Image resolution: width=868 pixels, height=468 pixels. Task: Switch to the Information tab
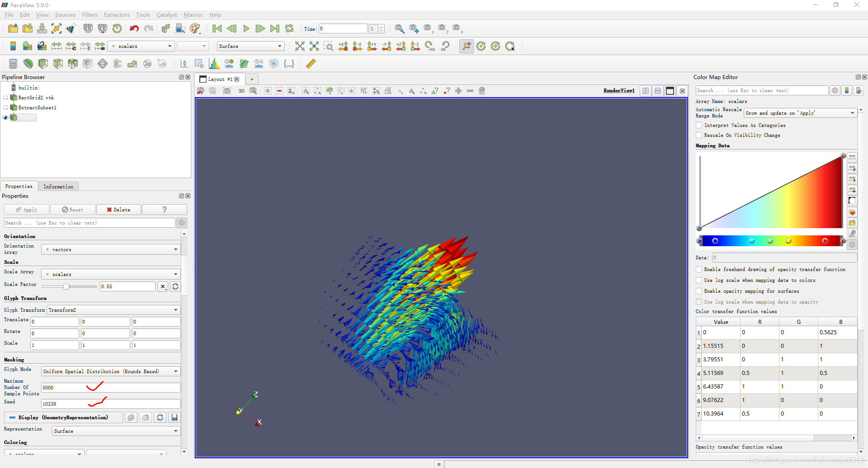(58, 187)
